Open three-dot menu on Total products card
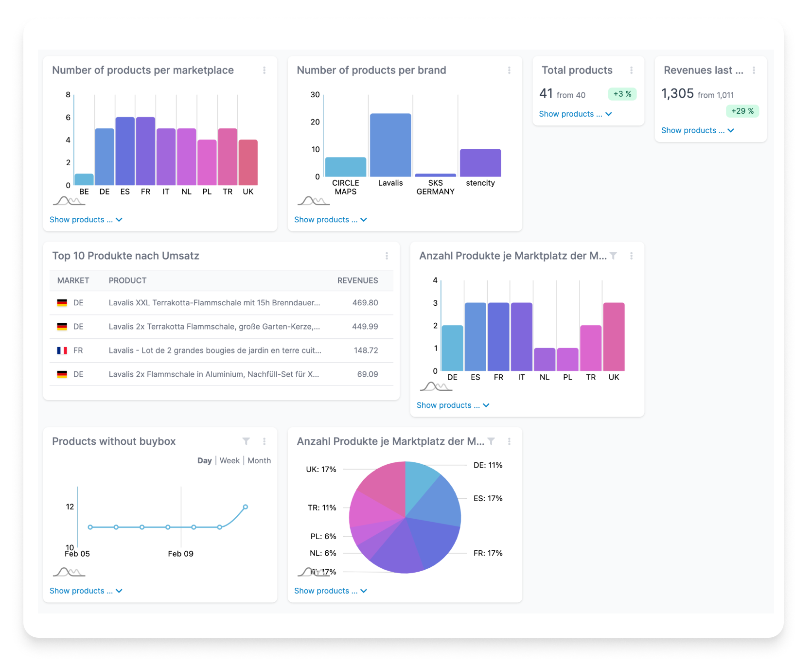Viewport: 812px width, 665px height. click(x=632, y=70)
